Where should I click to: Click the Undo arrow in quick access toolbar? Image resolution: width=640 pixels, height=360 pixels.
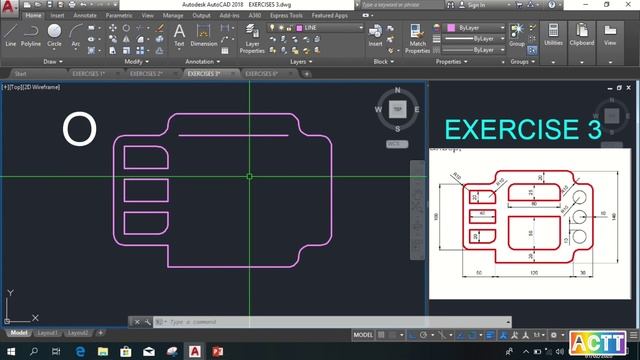pyautogui.click(x=83, y=5)
